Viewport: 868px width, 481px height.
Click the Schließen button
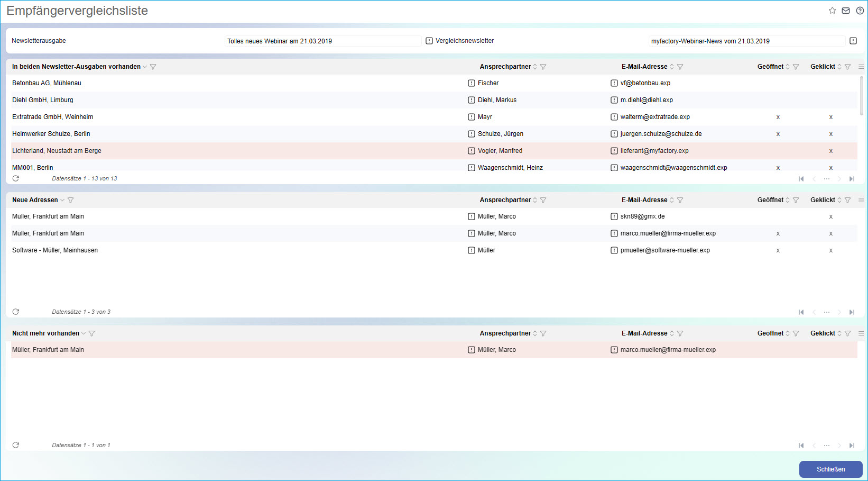pyautogui.click(x=831, y=469)
